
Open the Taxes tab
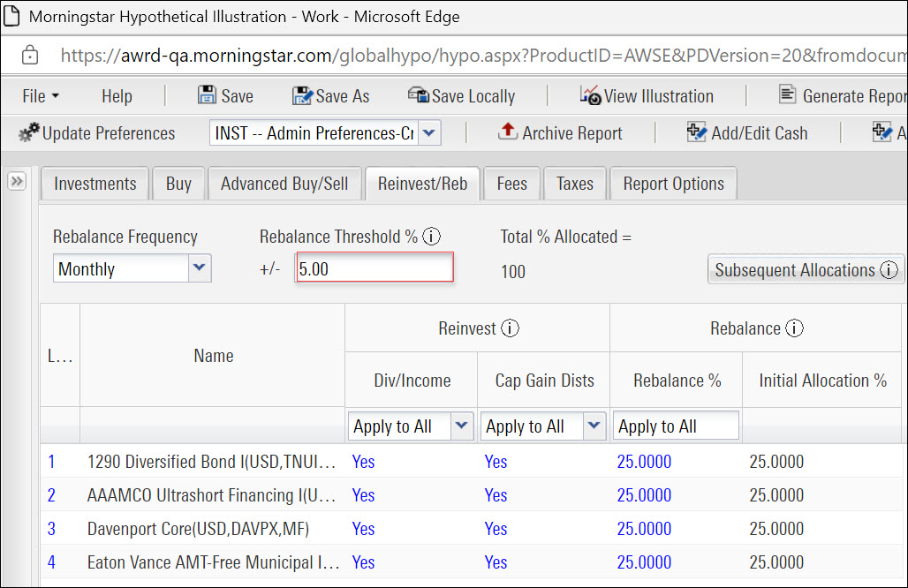tap(574, 184)
